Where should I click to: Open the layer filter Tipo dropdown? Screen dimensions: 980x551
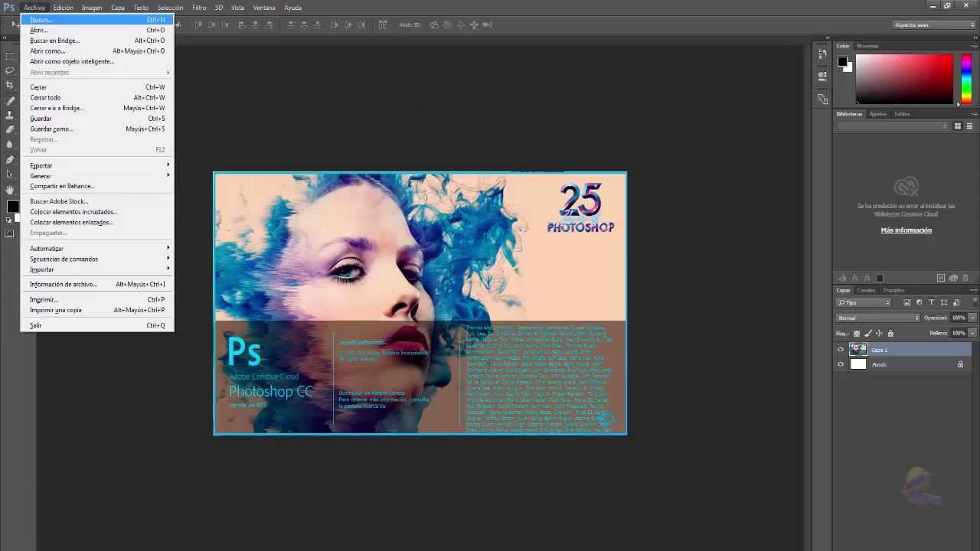point(864,302)
